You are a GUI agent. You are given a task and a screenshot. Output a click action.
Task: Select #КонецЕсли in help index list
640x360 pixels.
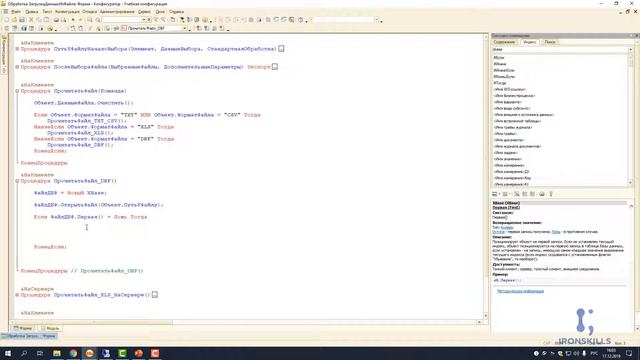(504, 77)
